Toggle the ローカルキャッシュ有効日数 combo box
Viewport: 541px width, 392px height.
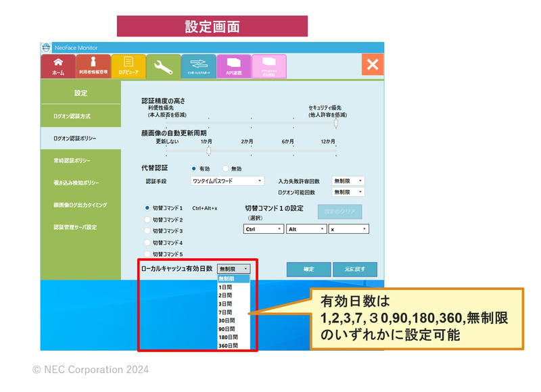click(x=233, y=269)
